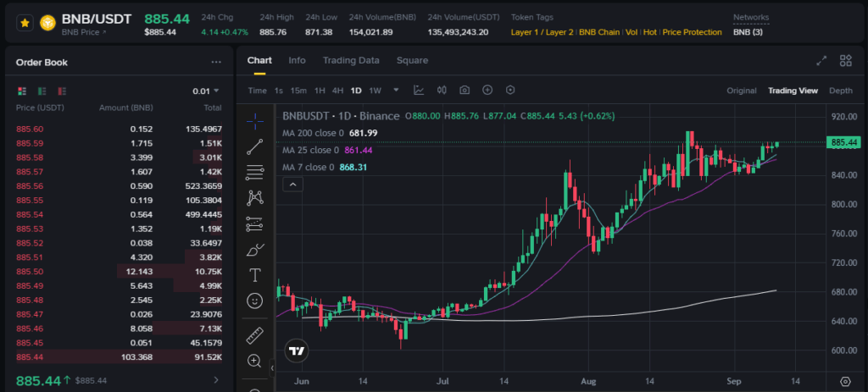This screenshot has width=868, height=392.
Task: Select the Time chart interval
Action: pos(257,91)
